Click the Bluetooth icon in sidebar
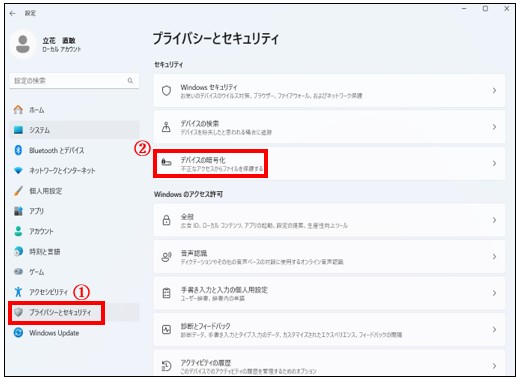 18,150
